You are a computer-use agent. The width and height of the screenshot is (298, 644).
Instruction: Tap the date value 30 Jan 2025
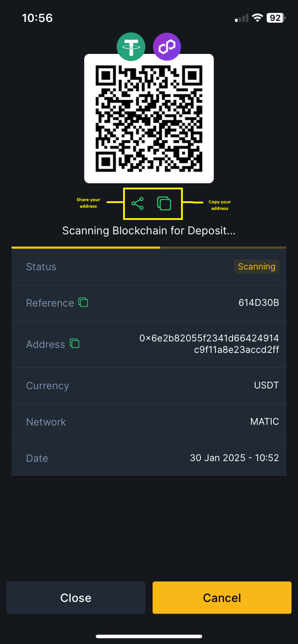coord(234,458)
